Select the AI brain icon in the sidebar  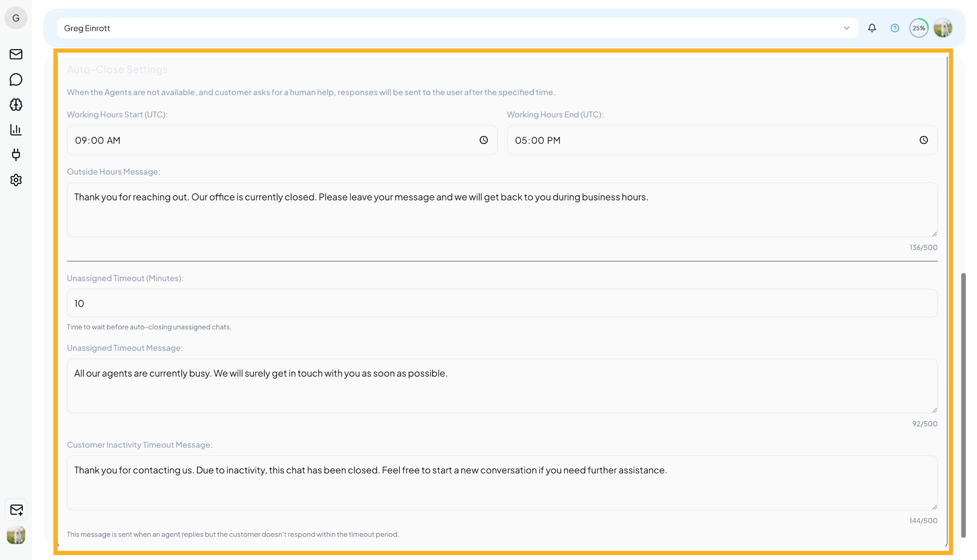(x=16, y=105)
